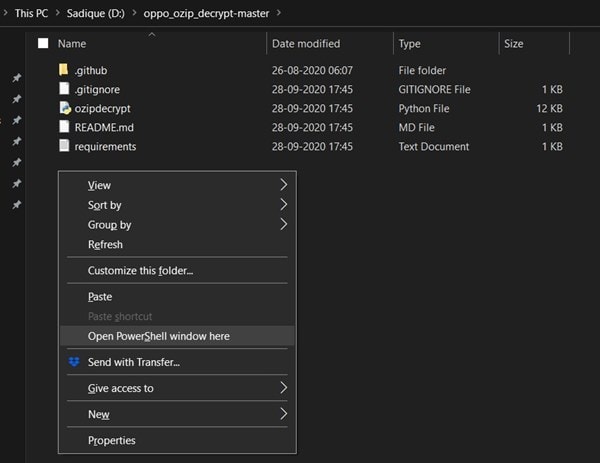This screenshot has width=600, height=463.
Task: Tick the select-all checkbox beside Name
Action: (43, 43)
